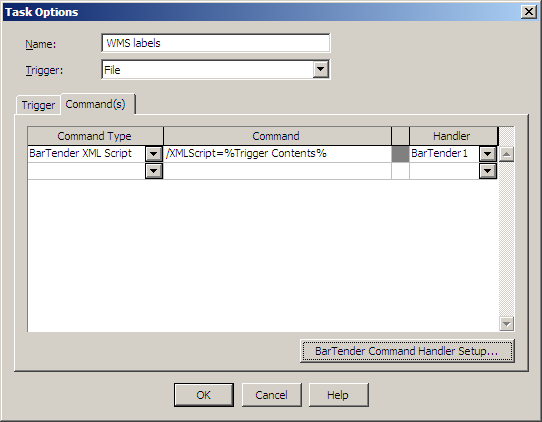Screen dimensions: 542x422
Task: Open the Trigger type dropdown arrow
Action: (320, 69)
